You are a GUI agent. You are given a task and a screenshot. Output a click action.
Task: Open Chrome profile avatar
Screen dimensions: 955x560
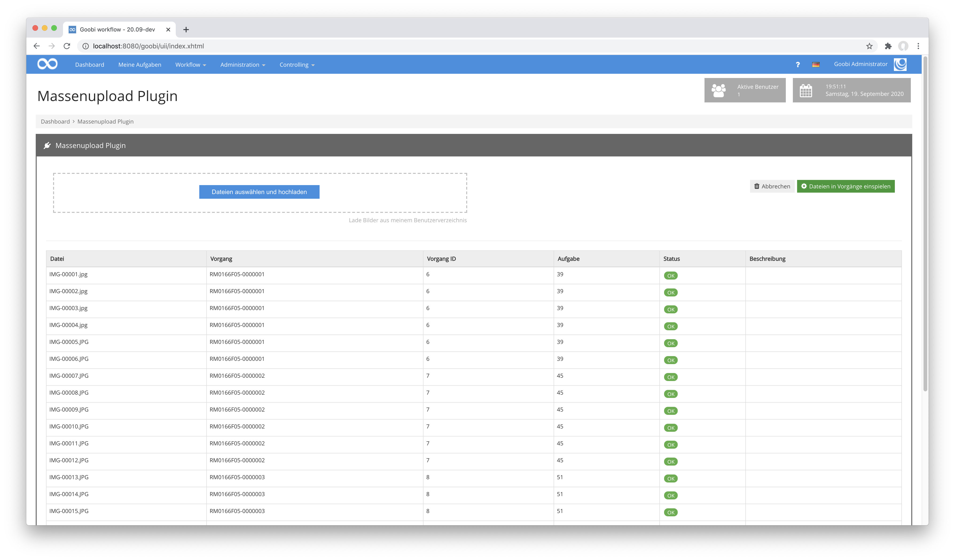903,46
